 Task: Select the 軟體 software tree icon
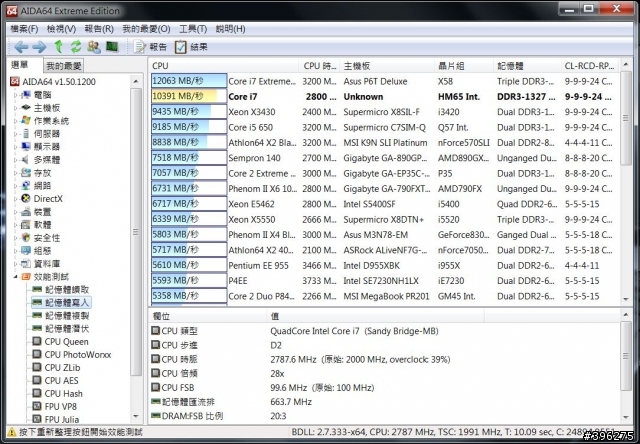click(x=26, y=224)
